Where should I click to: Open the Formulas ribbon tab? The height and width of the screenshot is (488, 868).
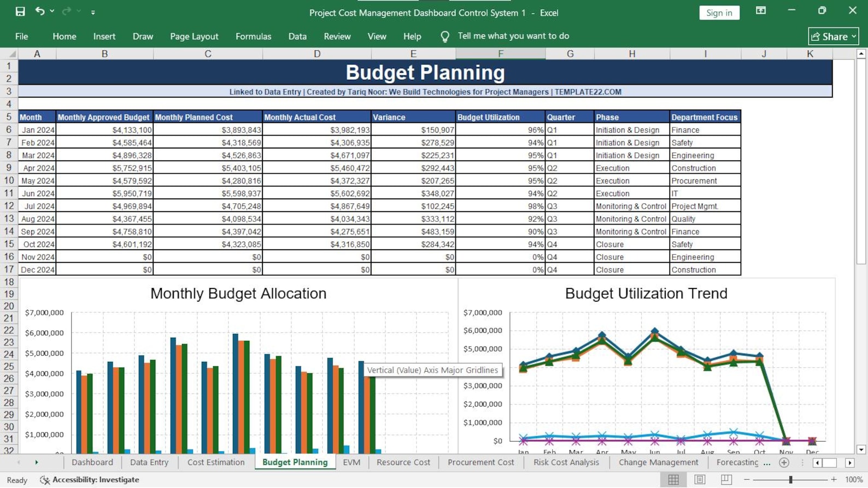click(253, 37)
